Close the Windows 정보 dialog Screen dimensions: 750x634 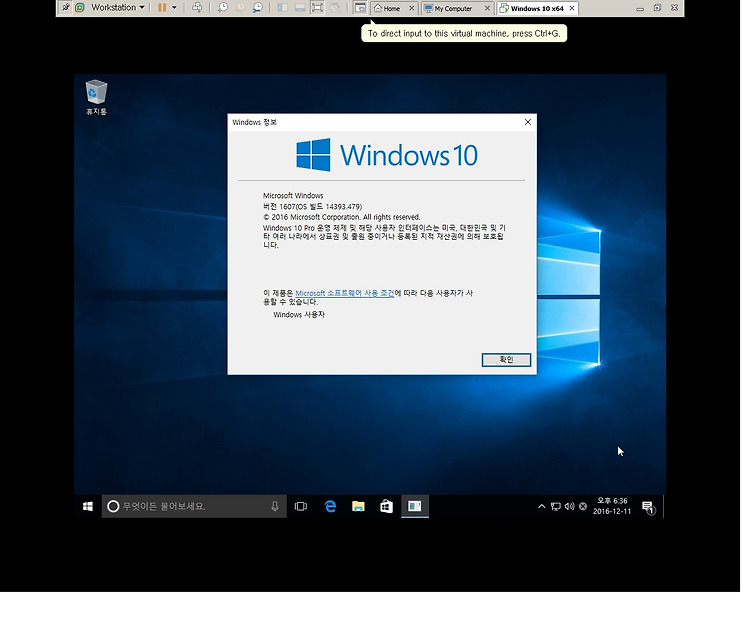pos(528,122)
